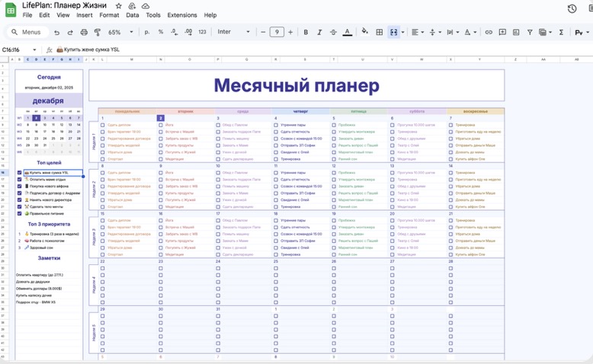Select the 'Месячный планер' title cell
The width and height of the screenshot is (593, 364).
(296, 85)
